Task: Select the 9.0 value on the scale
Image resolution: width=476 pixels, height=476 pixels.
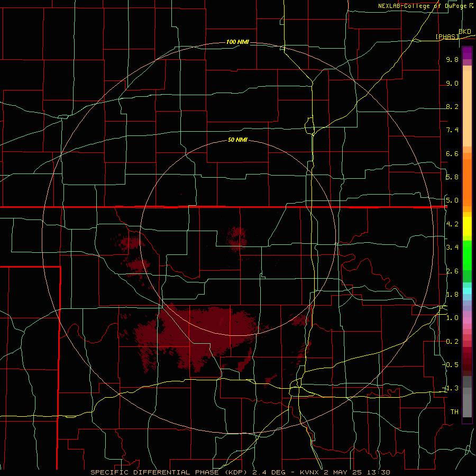Action: (452, 83)
